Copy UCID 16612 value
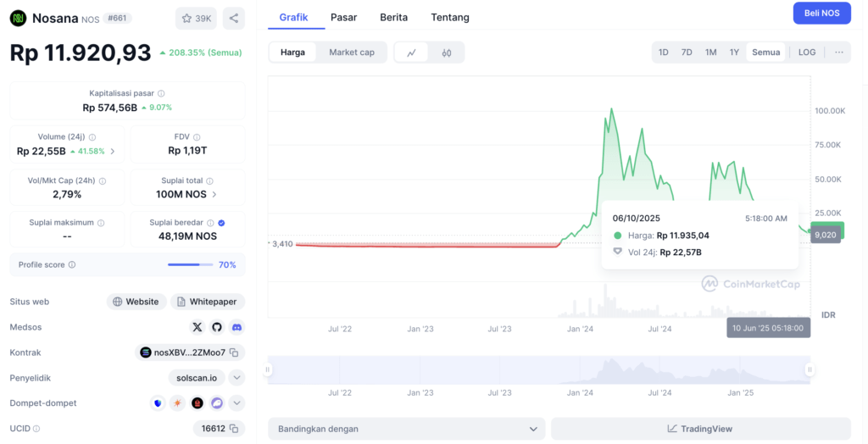This screenshot has height=444, width=868. [234, 429]
